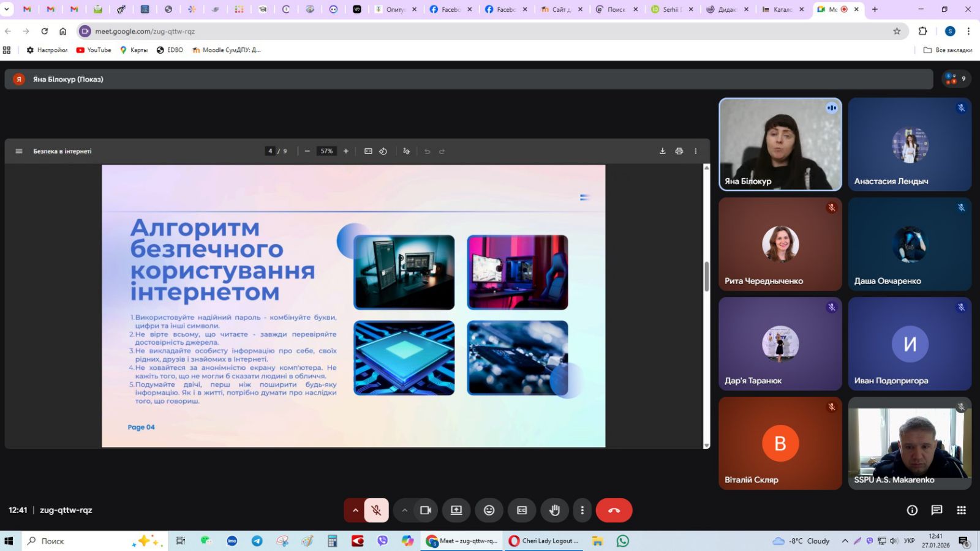Expand audio settings arrow beside microphone

355,510
